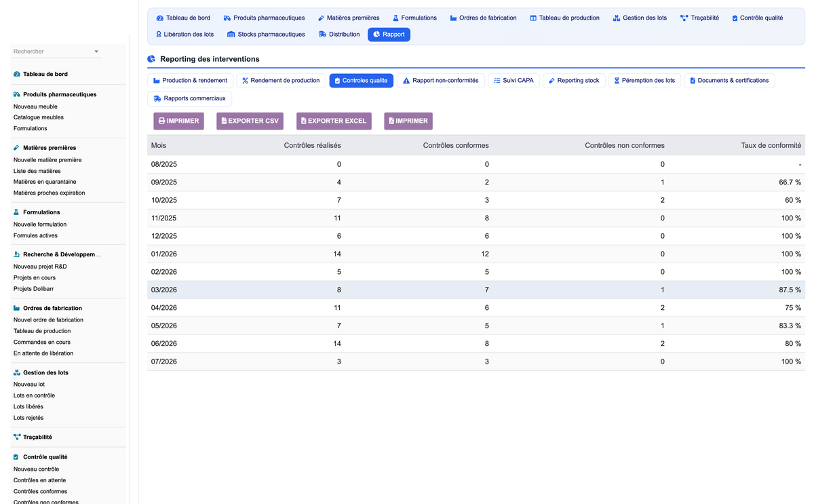Screen dimensions: 814x504
Task: Go to the Formulations top tab
Action: coord(414,18)
